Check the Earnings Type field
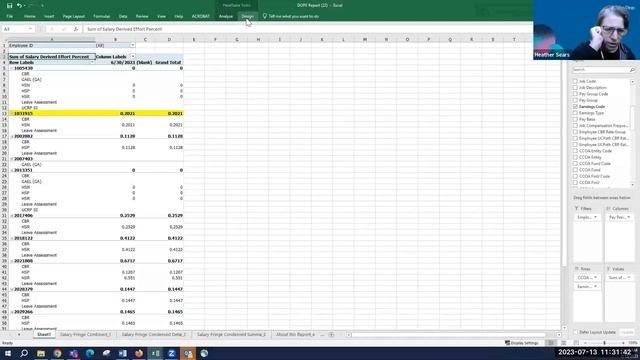640x360 pixels. (575, 113)
